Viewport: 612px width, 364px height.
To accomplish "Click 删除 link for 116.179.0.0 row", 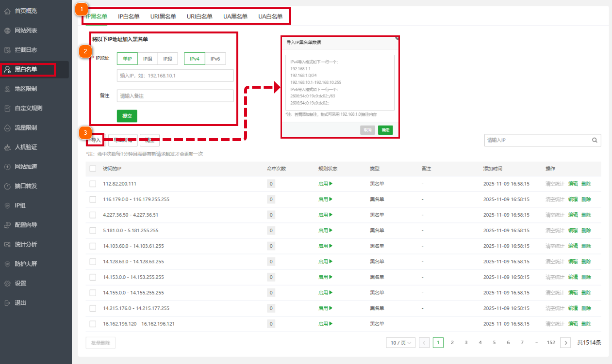I will pyautogui.click(x=586, y=200).
